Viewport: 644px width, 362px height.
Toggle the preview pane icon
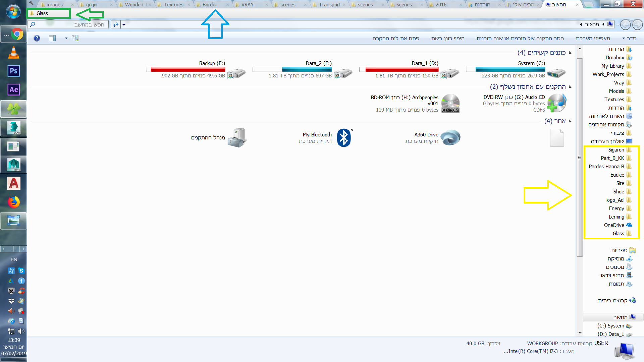click(x=52, y=38)
